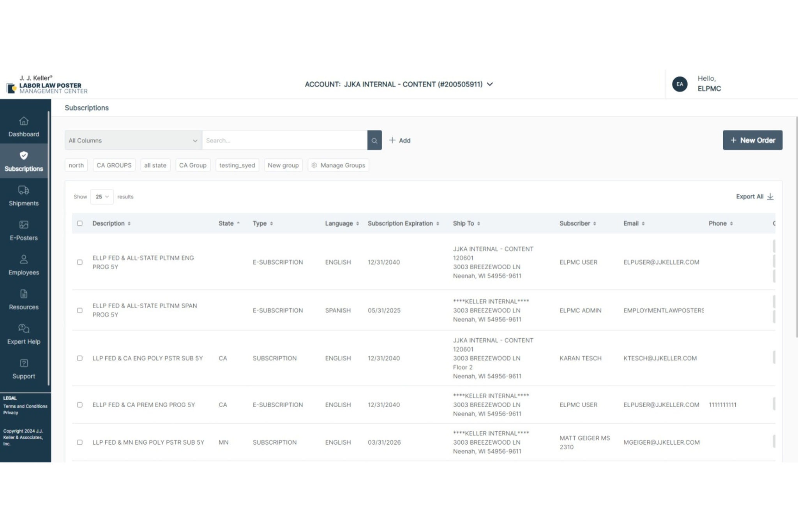Select the CA GROUPS group tab
The image size is (798, 532).
pyautogui.click(x=114, y=165)
